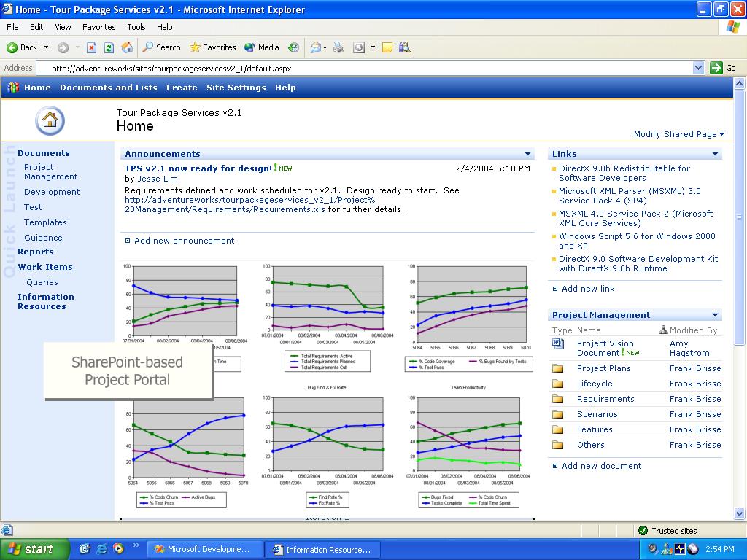Click the Mail toolbar icon

pyautogui.click(x=315, y=47)
